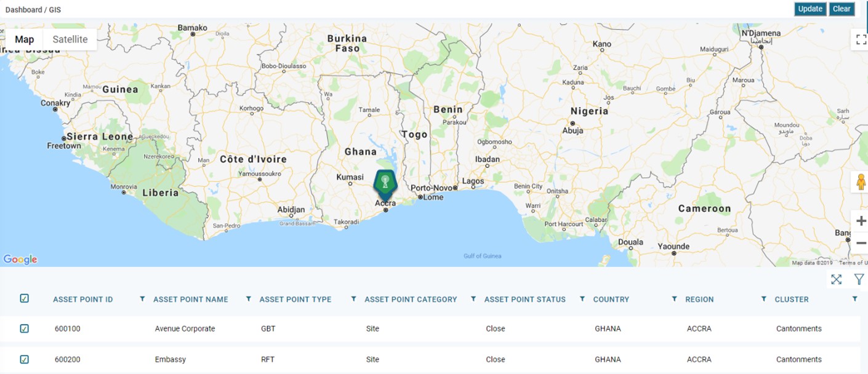Click Close status in row 600200
The image size is (868, 374).
pos(496,359)
